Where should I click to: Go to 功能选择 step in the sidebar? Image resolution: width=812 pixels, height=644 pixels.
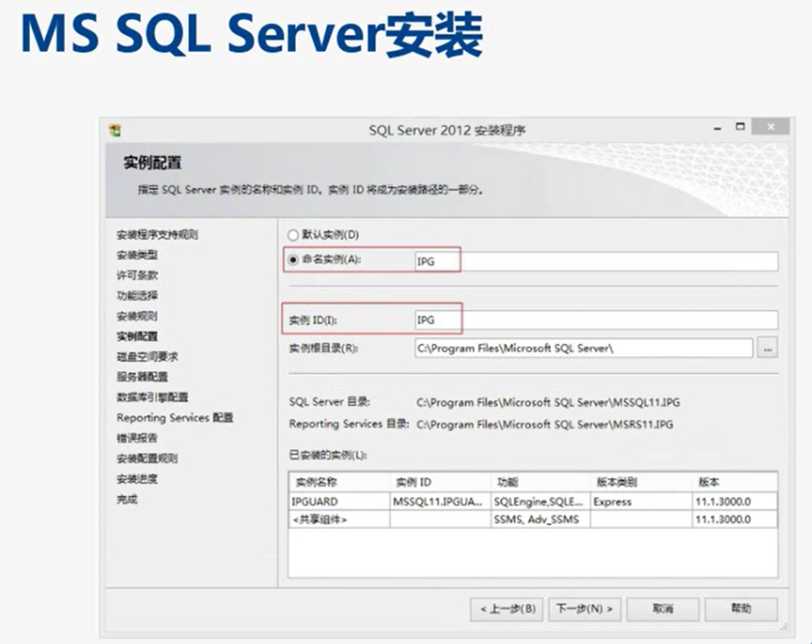137,296
